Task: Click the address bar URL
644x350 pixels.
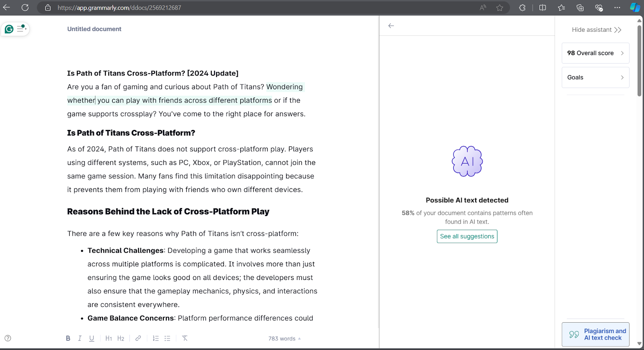Action: (119, 8)
